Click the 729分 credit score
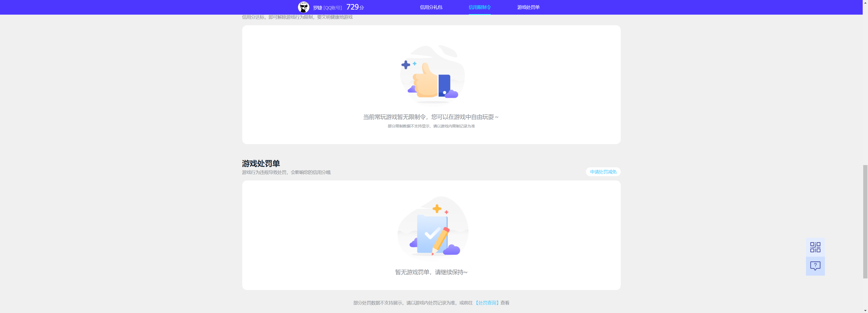 [x=355, y=7]
